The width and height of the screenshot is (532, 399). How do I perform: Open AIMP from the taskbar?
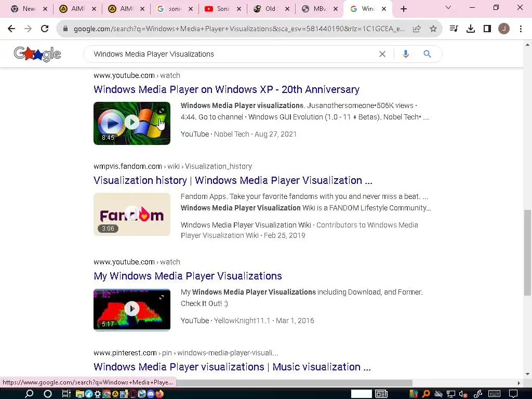115,394
